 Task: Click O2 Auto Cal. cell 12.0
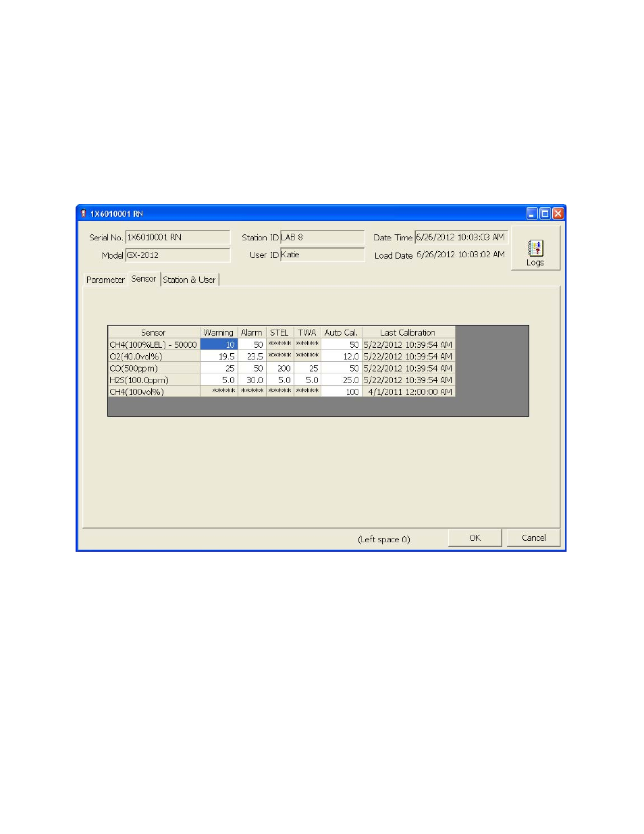click(x=341, y=357)
